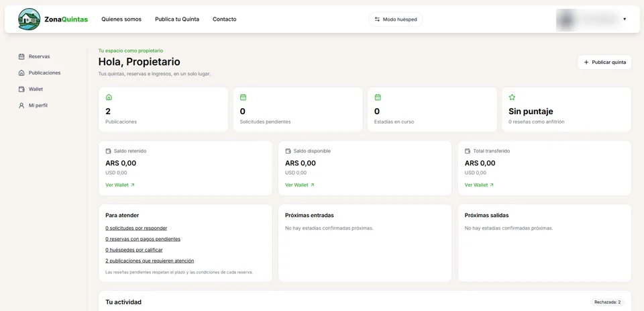This screenshot has height=311, width=644.
Task: Click calendar icon on Estadías en curso card
Action: tap(378, 97)
